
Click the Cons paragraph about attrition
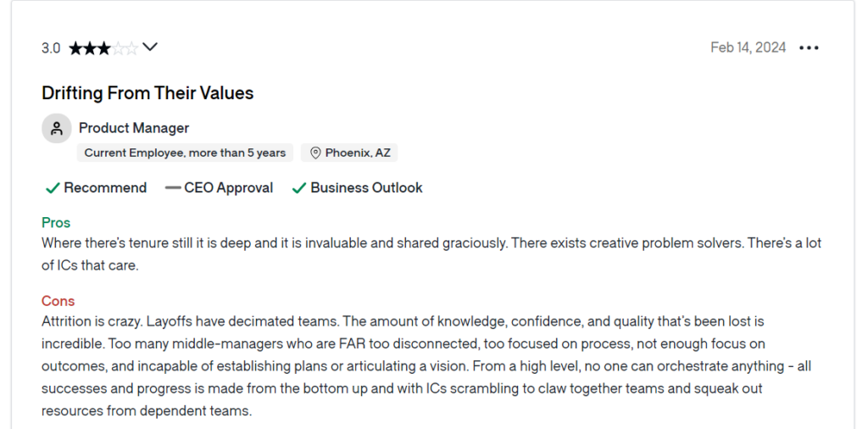point(426,366)
